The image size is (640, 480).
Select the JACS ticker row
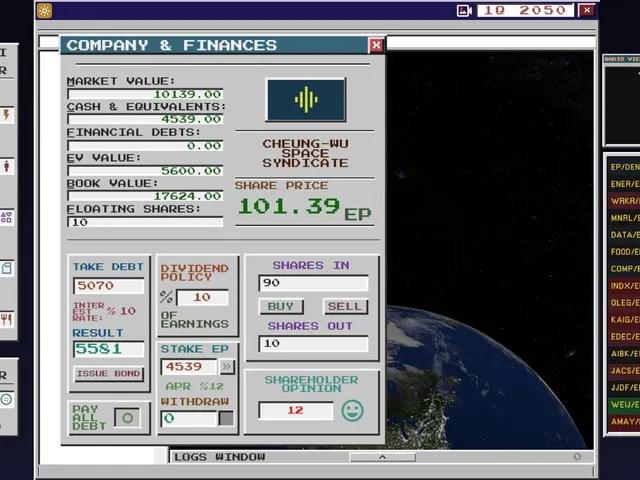tap(624, 370)
